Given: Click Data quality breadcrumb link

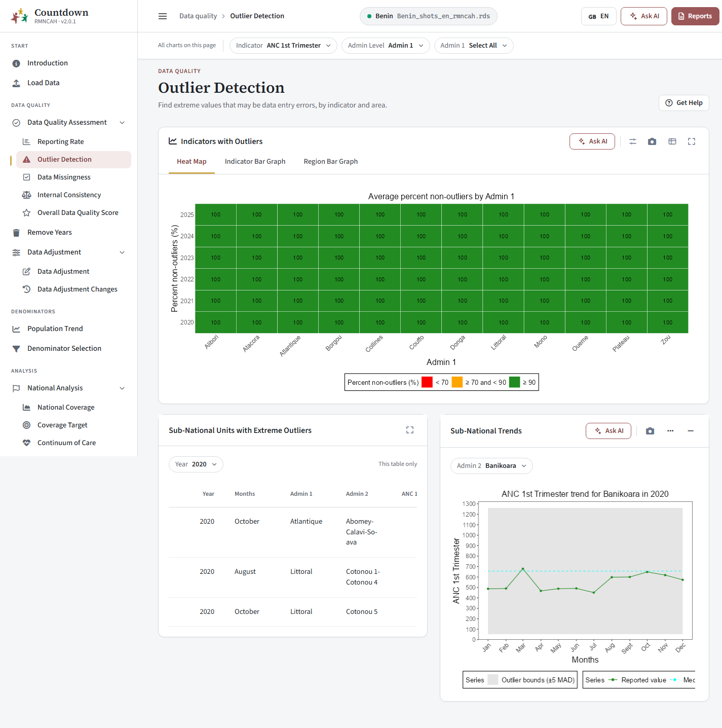Looking at the screenshot, I should (x=198, y=16).
